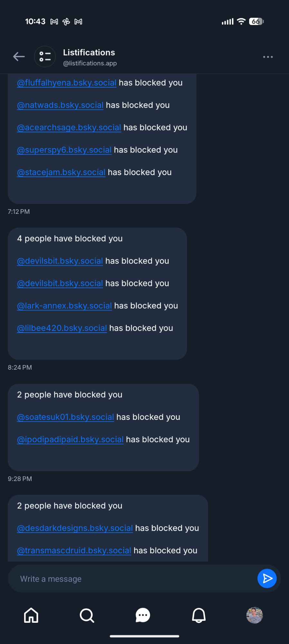289x644 pixels.
Task: Tap the Listifications conversation title
Action: point(89,52)
